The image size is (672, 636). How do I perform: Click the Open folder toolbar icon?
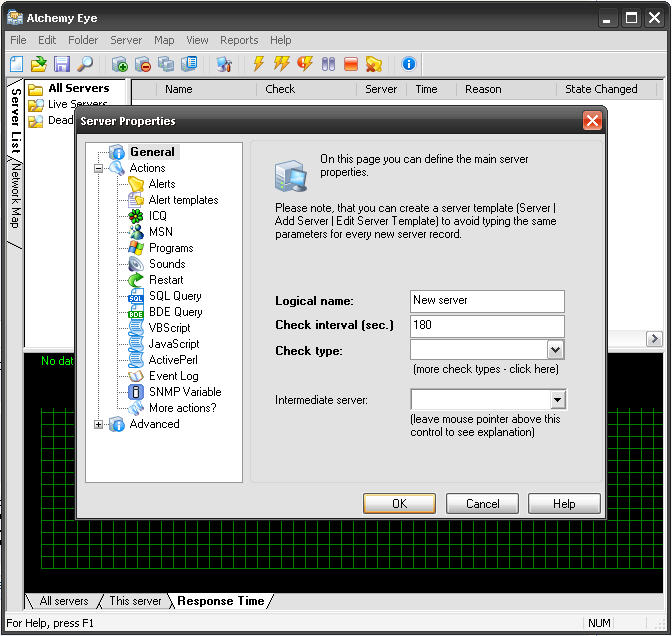[x=39, y=64]
